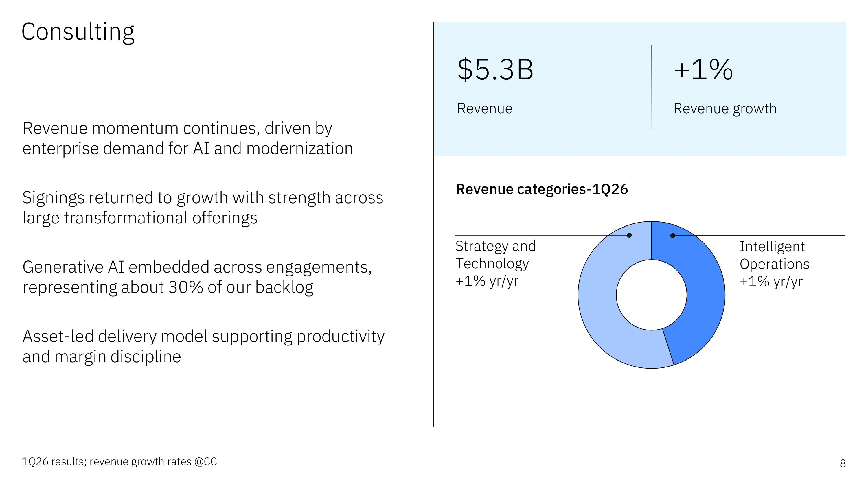868x488 pixels.
Task: Select the Generative AI embedded paragraph
Action: tap(197, 277)
